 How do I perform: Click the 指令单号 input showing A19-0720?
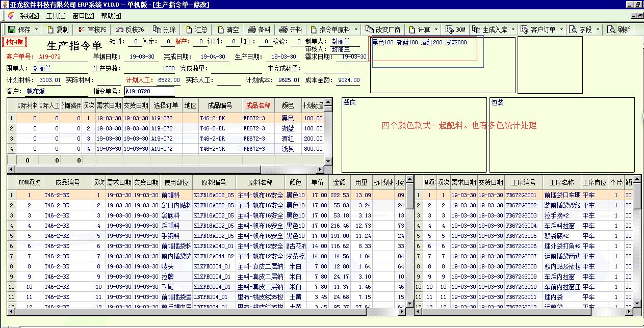[x=149, y=91]
